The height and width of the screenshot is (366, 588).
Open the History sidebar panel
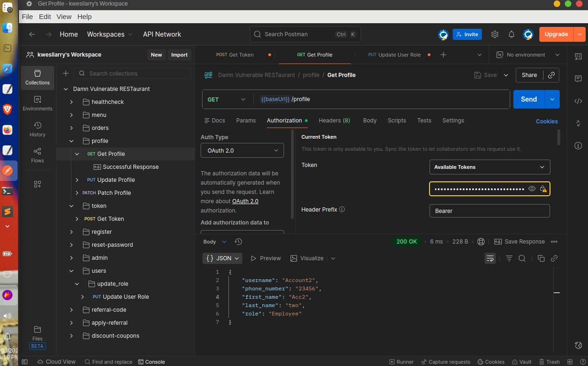click(38, 129)
